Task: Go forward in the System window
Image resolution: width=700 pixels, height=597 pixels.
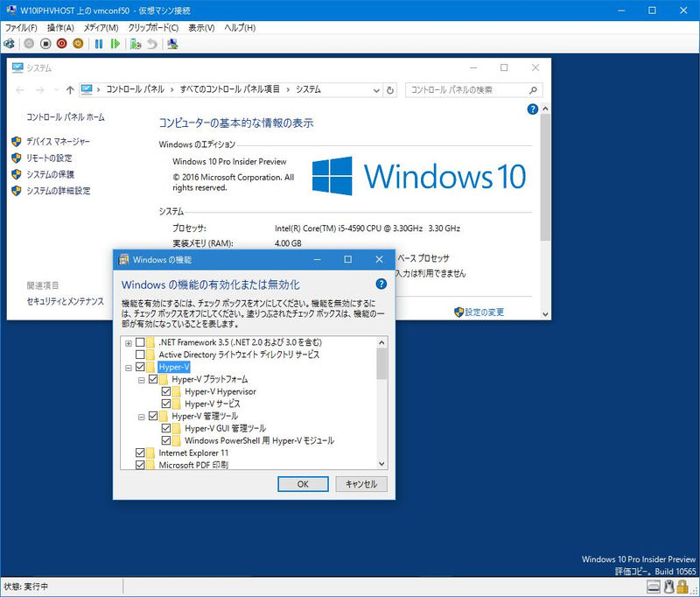Action: [40, 90]
